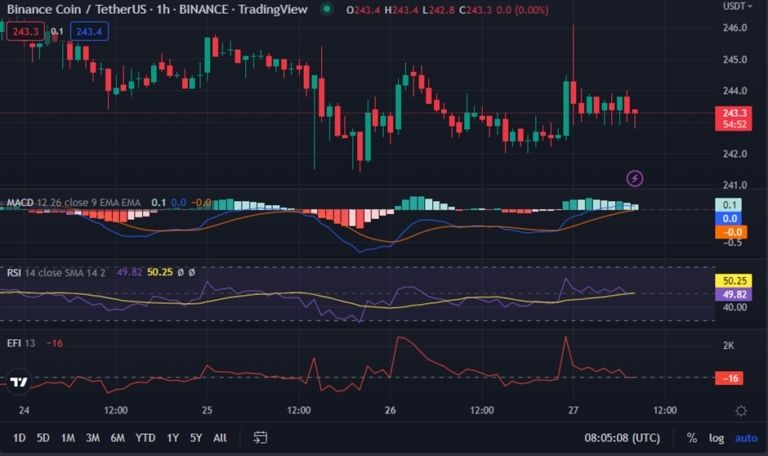This screenshot has width=768, height=456.
Task: Toggle log scale mode
Action: point(716,438)
